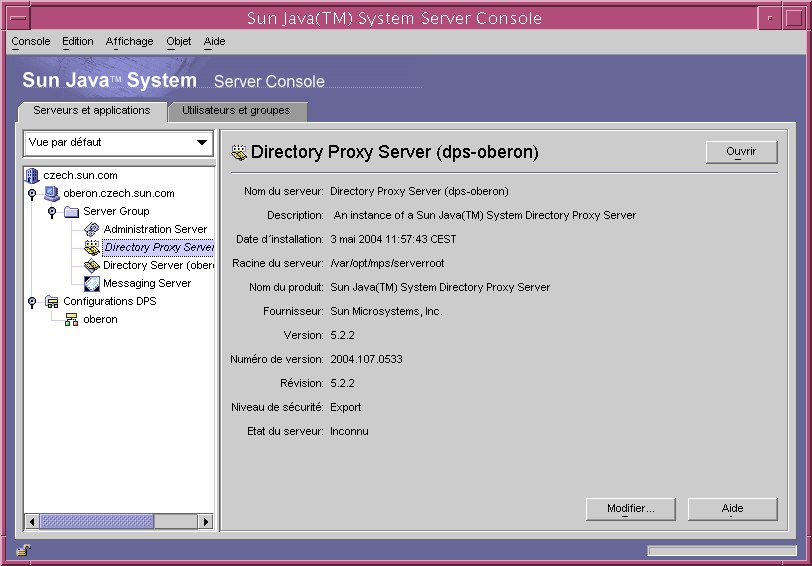Click the czech.sun.com domain building icon
Screen dimensions: 812x566
[x=32, y=176]
